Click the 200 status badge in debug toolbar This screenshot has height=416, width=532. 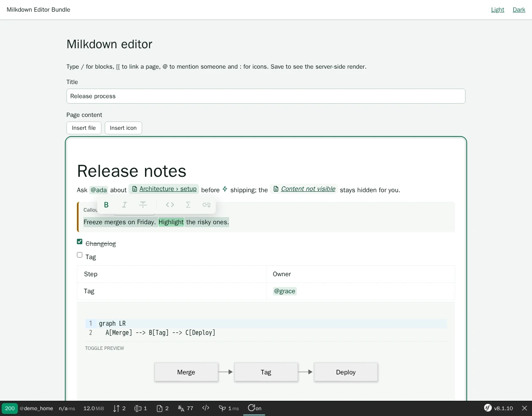10,408
